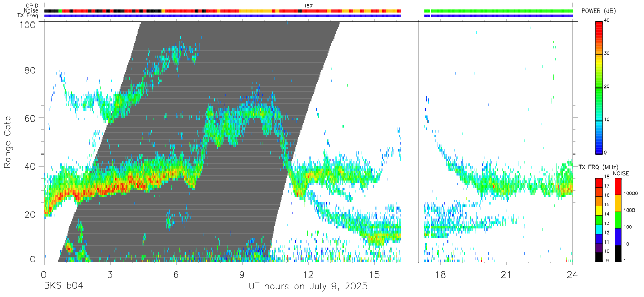Click the TX frequency color scale bar
644x297 pixels.
point(598,219)
